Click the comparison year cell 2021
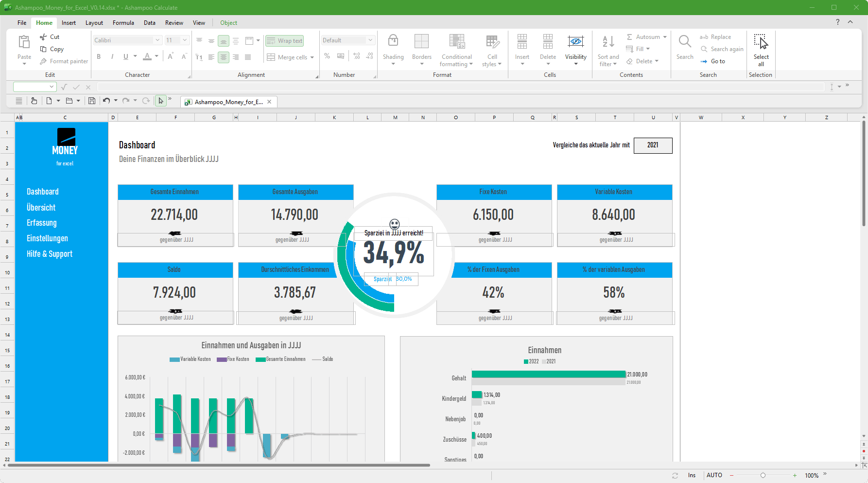The height and width of the screenshot is (483, 868). pos(653,145)
